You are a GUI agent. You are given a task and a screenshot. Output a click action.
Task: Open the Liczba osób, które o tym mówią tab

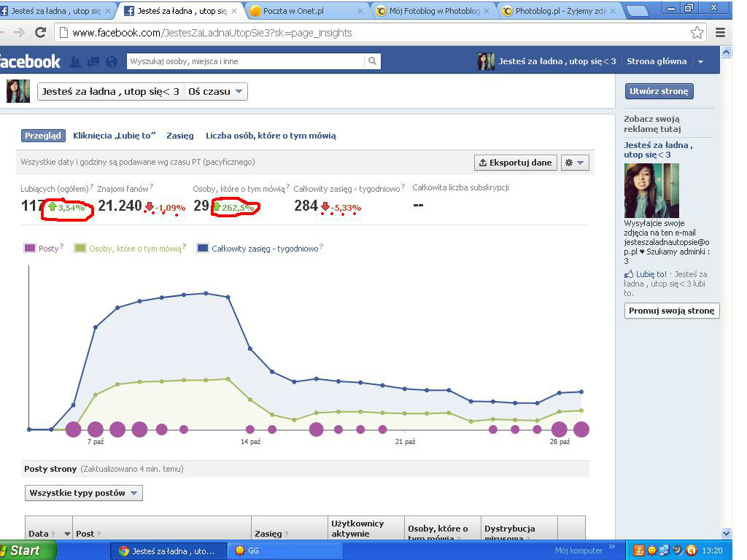point(271,136)
